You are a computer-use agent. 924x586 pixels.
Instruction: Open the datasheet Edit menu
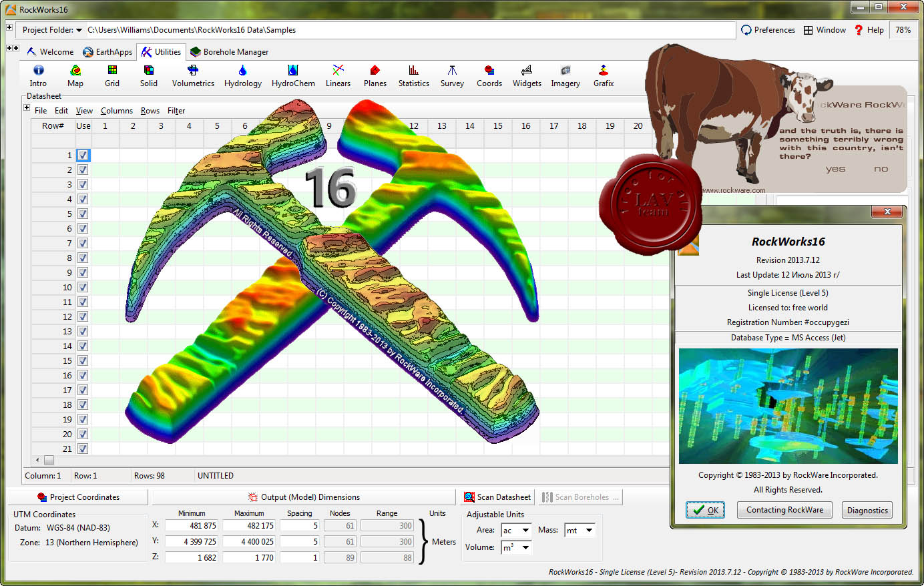coord(61,111)
